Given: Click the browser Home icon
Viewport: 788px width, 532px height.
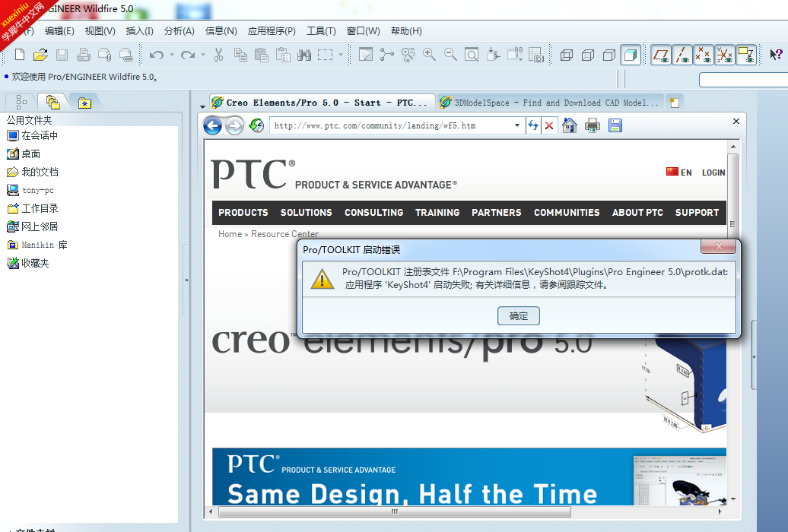Looking at the screenshot, I should [x=570, y=125].
